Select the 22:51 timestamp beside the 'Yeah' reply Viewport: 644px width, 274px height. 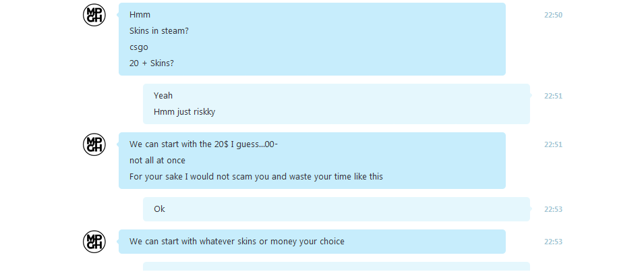coord(553,96)
